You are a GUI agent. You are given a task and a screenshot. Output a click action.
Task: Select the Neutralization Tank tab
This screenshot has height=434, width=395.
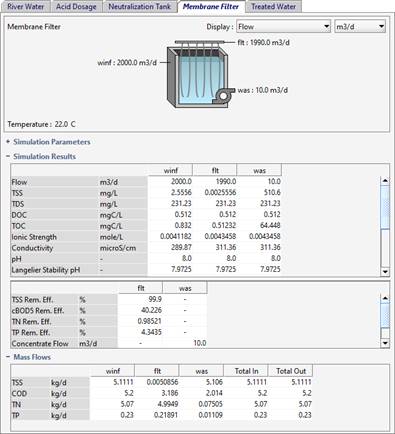tap(139, 7)
